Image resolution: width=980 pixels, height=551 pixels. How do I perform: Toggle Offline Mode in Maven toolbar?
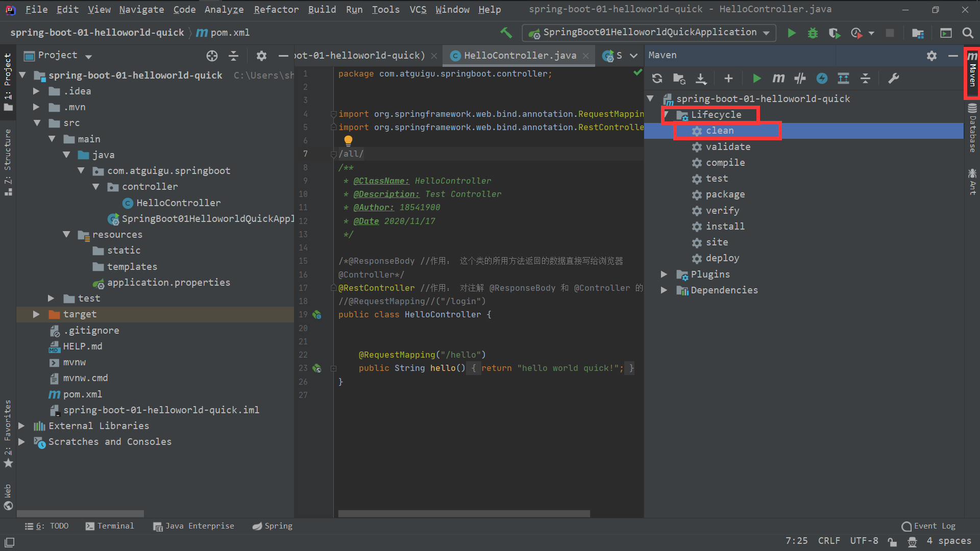[x=800, y=78]
